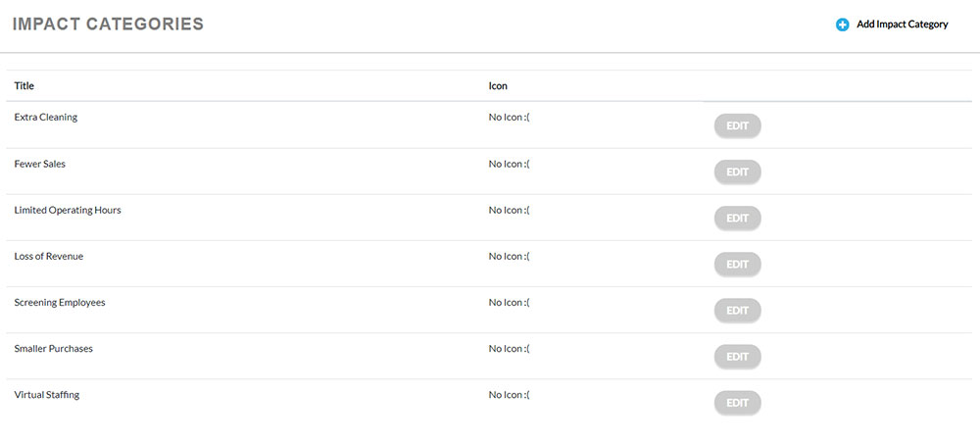Select the Extra Cleaning row title

pyautogui.click(x=46, y=118)
